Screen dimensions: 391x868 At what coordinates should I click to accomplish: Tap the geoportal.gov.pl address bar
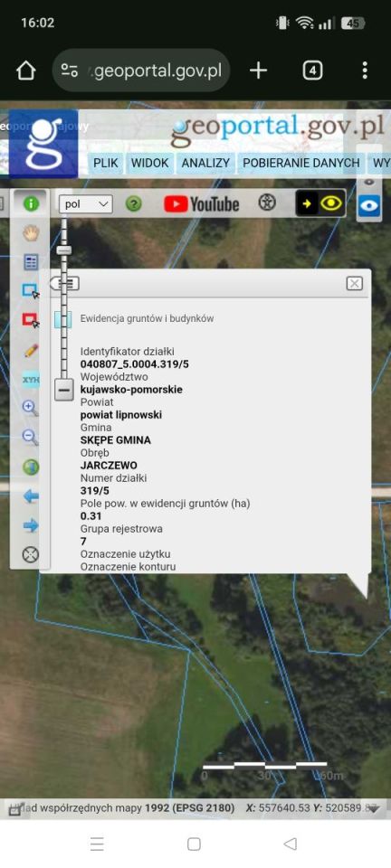141,71
